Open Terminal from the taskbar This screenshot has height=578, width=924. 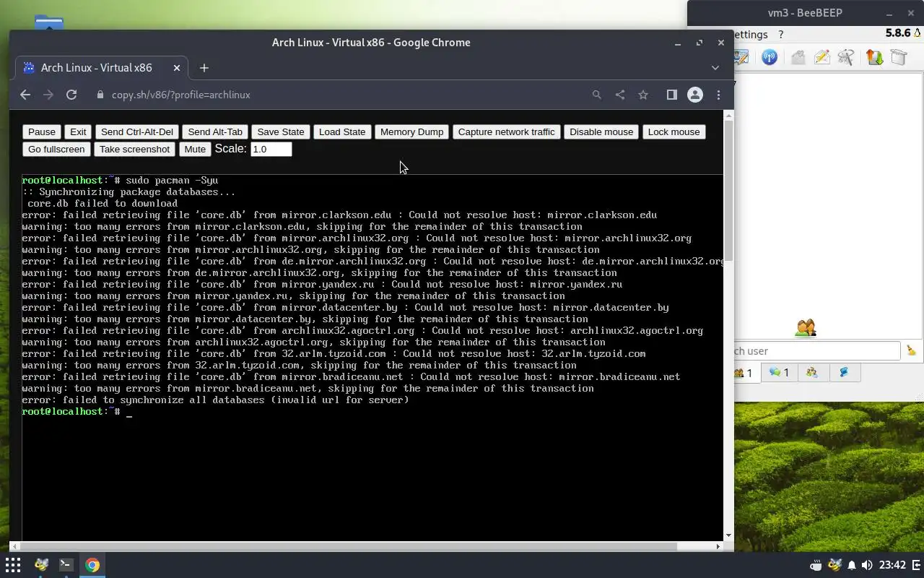pos(66,565)
